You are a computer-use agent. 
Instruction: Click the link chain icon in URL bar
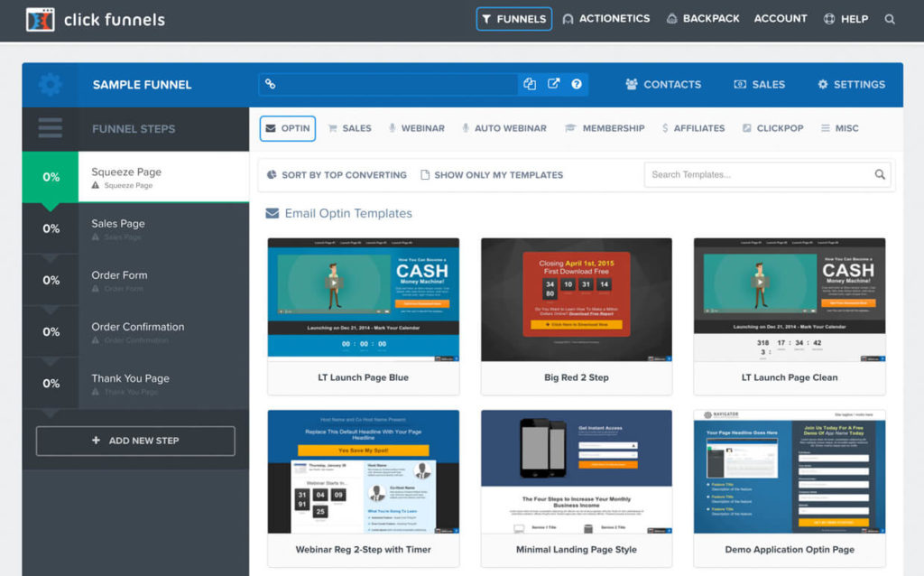270,84
